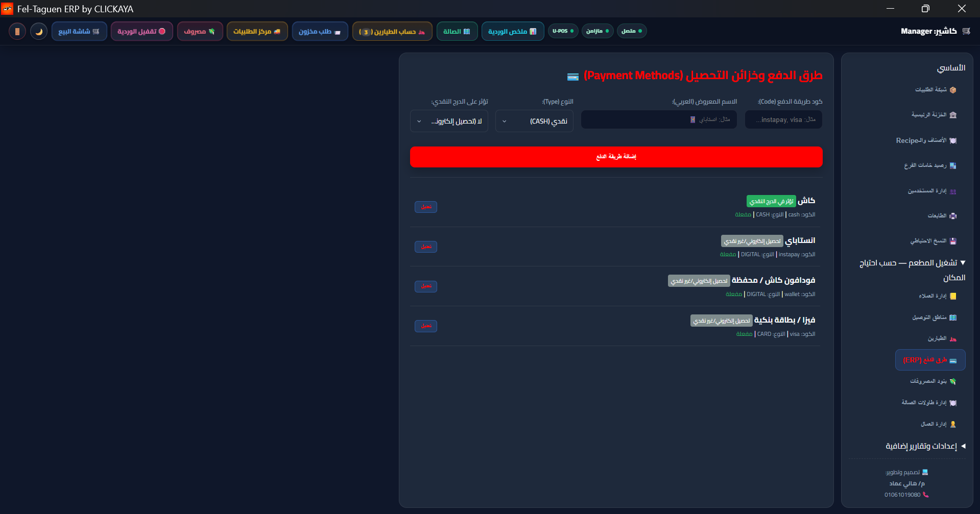Click تقفيل الوردية shift closing button
Viewport: 980px width, 514px height.
(141, 31)
